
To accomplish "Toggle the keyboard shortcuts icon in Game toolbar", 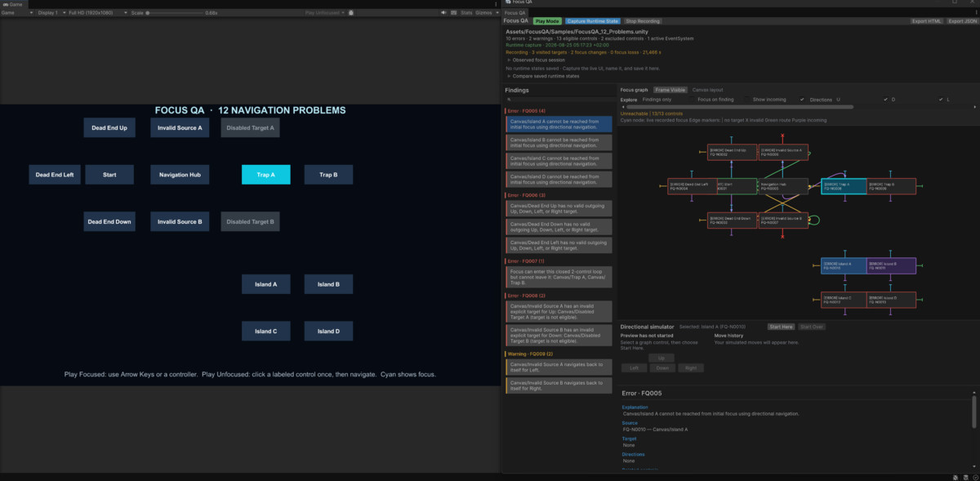I will coord(454,13).
